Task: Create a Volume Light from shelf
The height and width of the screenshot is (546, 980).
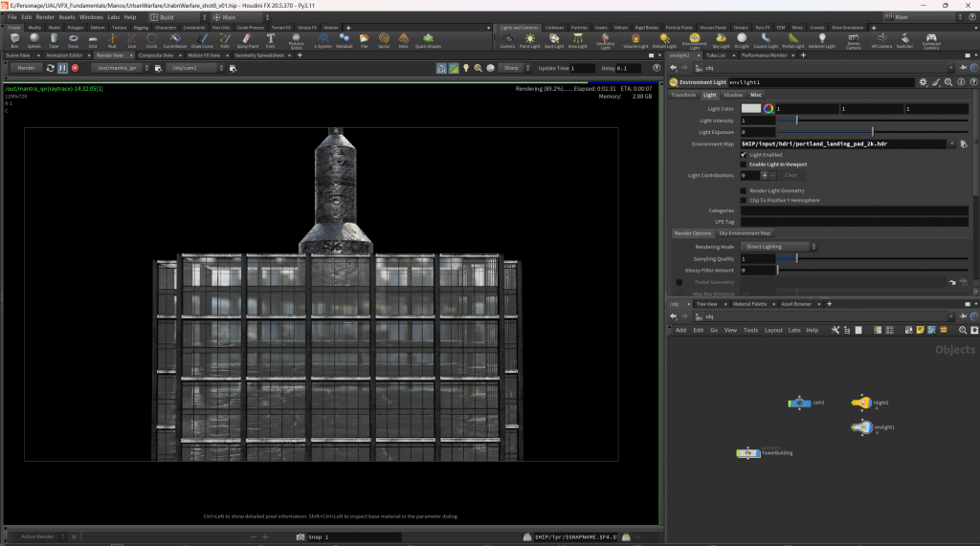Action: pyautogui.click(x=635, y=41)
